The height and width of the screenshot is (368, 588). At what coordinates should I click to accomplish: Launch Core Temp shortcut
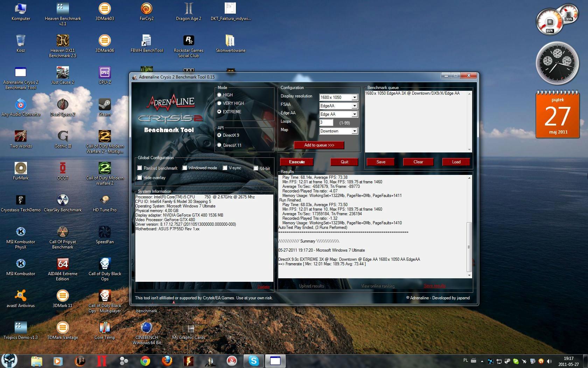click(105, 330)
